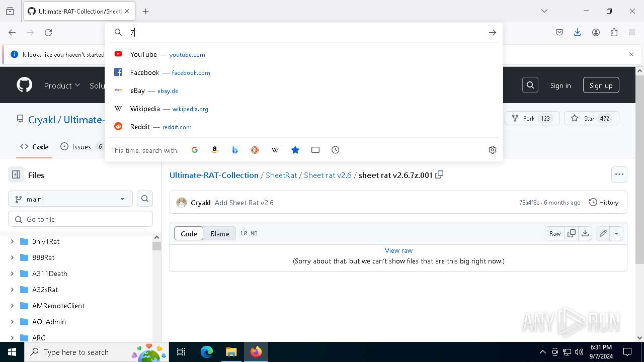Click the View raw link
The height and width of the screenshot is (362, 644).
(x=398, y=250)
